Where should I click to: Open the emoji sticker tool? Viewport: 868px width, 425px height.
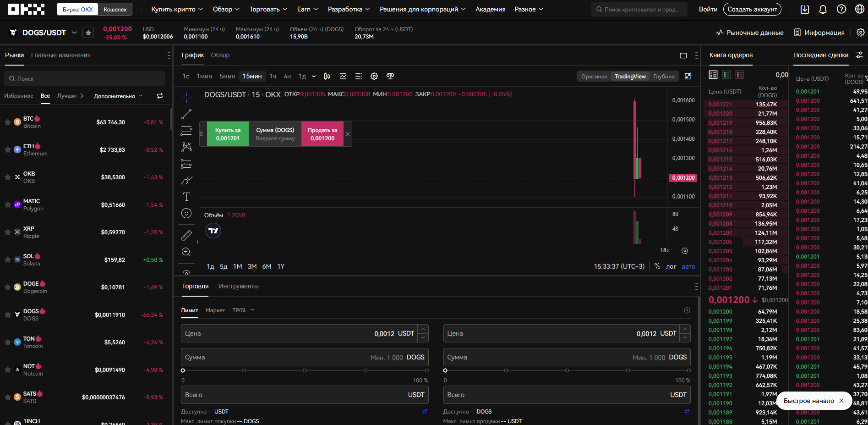[x=186, y=213]
